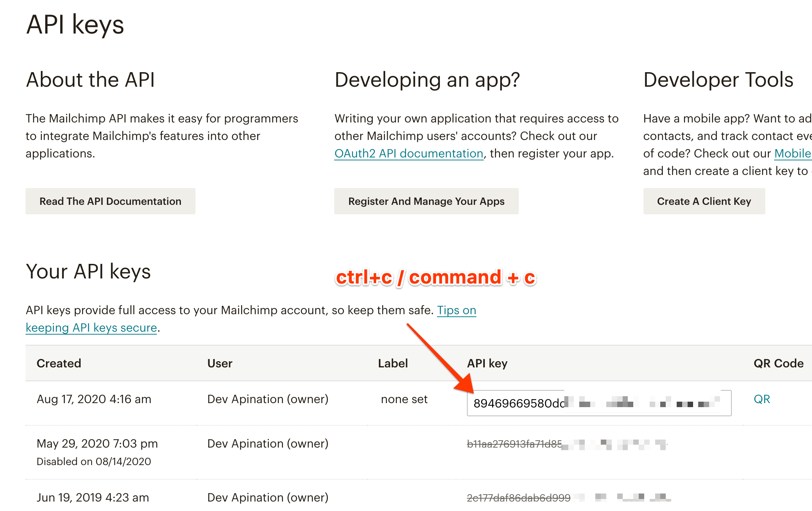Click the API key column header

(x=487, y=363)
